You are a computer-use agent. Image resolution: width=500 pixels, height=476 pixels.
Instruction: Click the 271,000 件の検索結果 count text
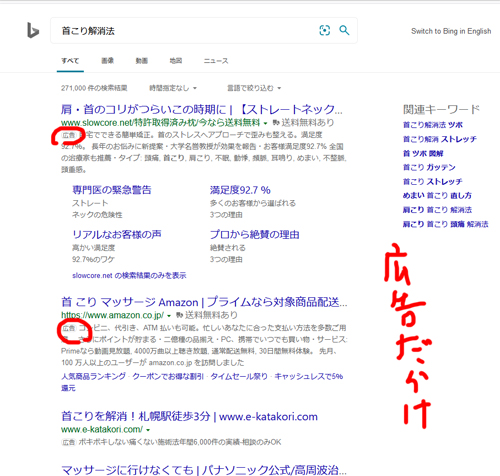coord(94,88)
